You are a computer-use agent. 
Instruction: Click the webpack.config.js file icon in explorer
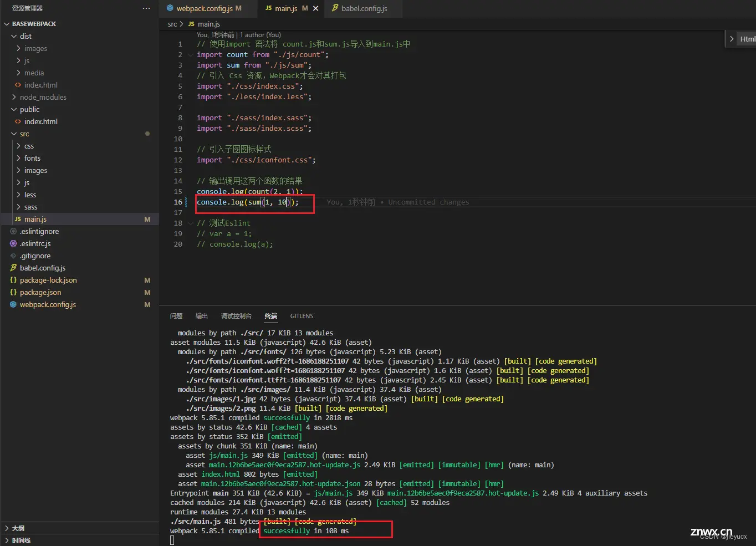(13, 304)
